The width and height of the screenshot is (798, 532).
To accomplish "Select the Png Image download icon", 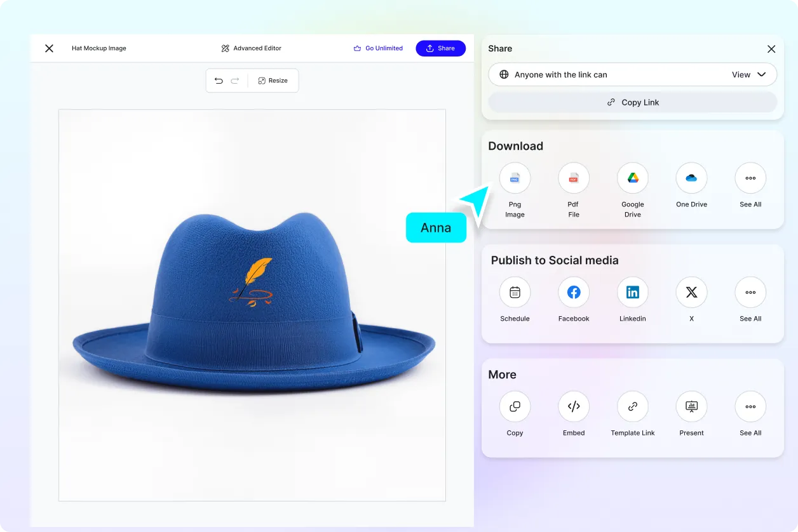I will [x=515, y=178].
